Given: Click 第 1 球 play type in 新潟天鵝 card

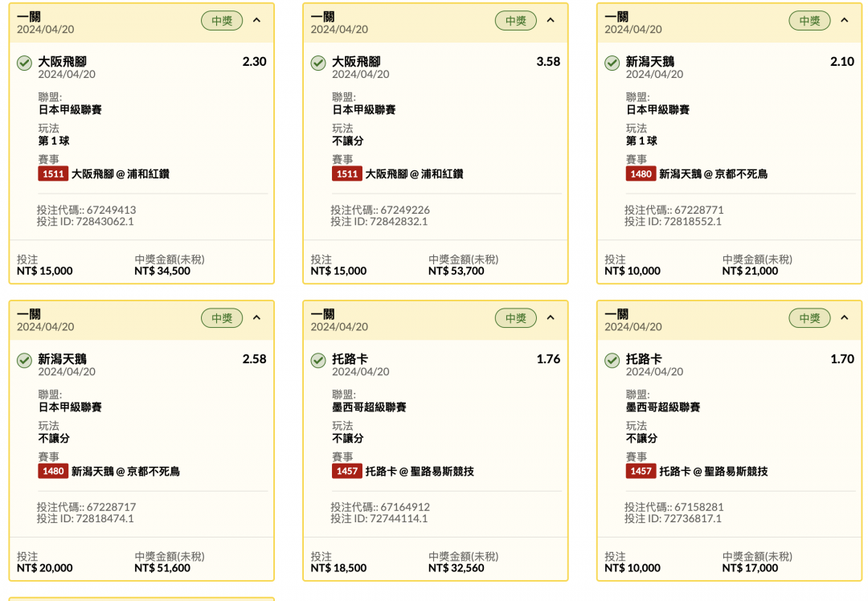Looking at the screenshot, I should pos(641,141).
